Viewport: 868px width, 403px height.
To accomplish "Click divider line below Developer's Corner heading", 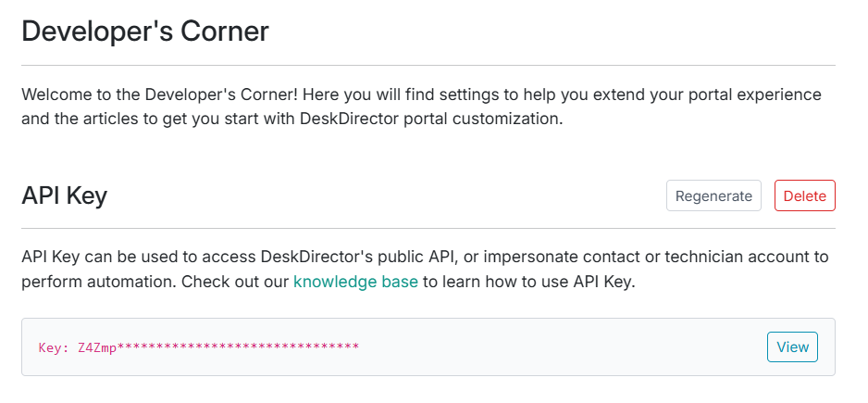I will pos(428,66).
